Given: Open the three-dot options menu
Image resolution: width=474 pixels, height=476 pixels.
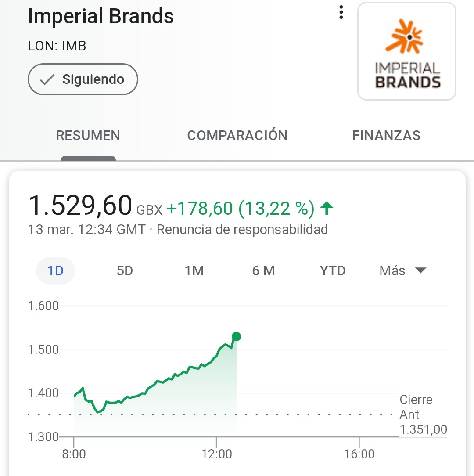Looking at the screenshot, I should click(341, 12).
